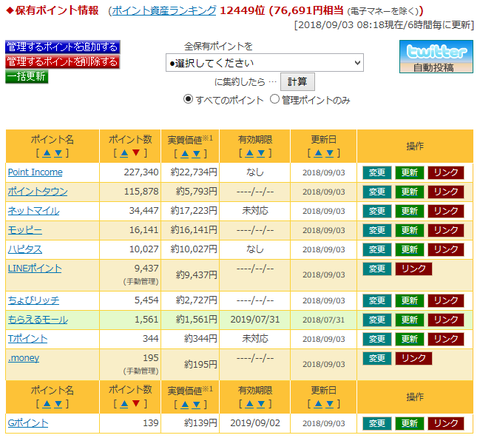Select the 約17,223円 value cell
The width and height of the screenshot is (480, 438).
(190, 211)
